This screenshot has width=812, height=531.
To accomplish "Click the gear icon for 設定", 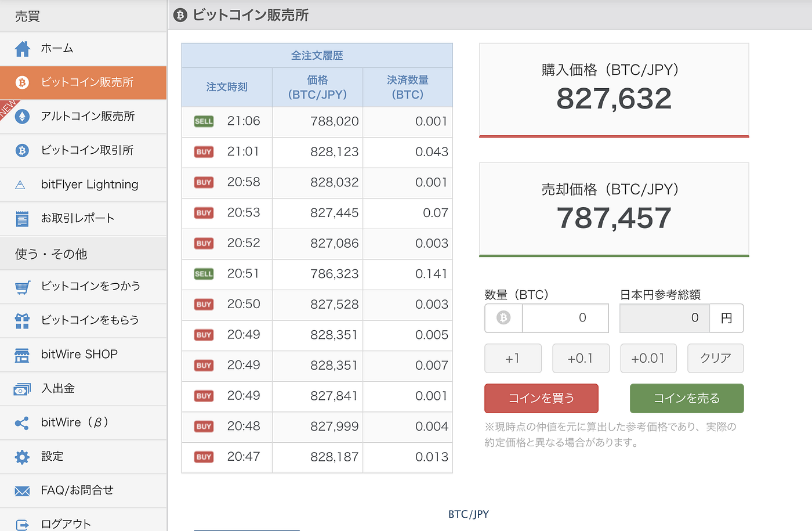I will (x=22, y=457).
